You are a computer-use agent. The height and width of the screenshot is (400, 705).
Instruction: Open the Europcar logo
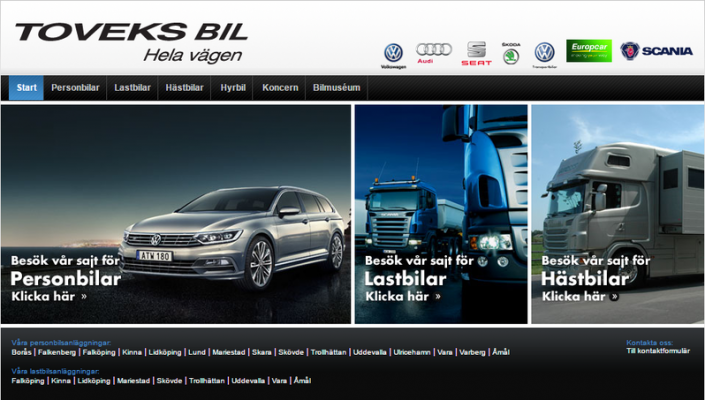click(x=589, y=51)
